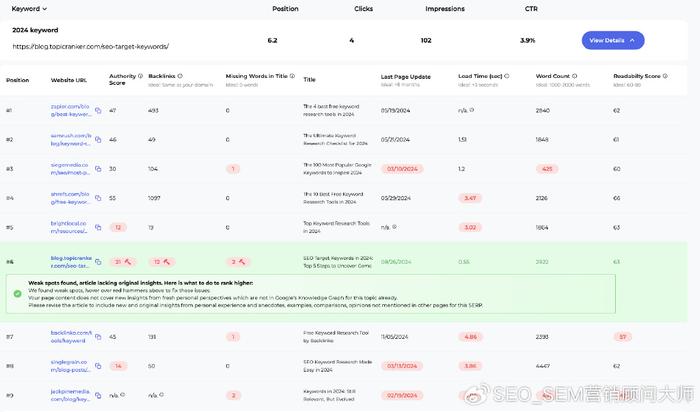This screenshot has width=700, height=412.
Task: Click the Missing Words in Title info icon
Action: pos(292,76)
